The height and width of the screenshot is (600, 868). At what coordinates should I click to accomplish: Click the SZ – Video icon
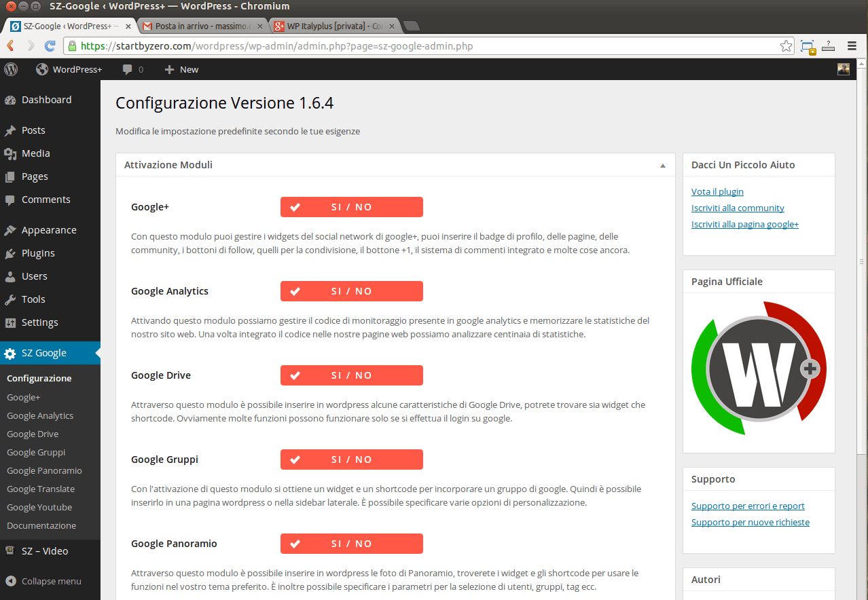(10, 551)
